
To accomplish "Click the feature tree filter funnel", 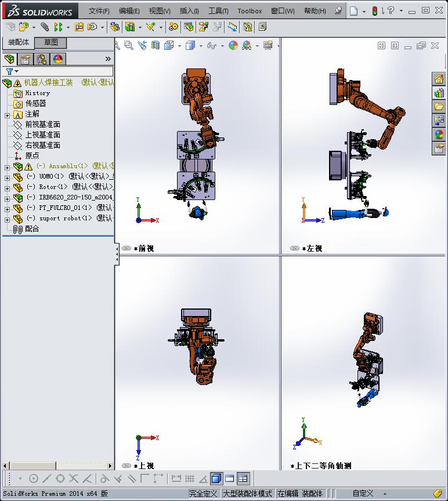I will pyautogui.click(x=10, y=71).
